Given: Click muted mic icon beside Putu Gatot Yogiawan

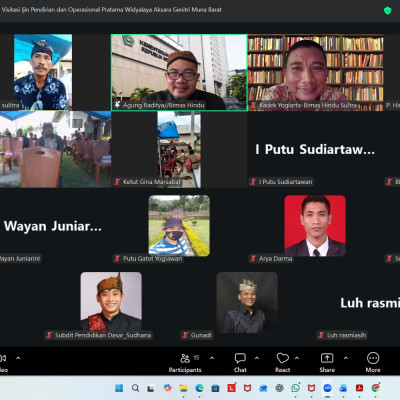Looking at the screenshot, I should pyautogui.click(x=117, y=258).
